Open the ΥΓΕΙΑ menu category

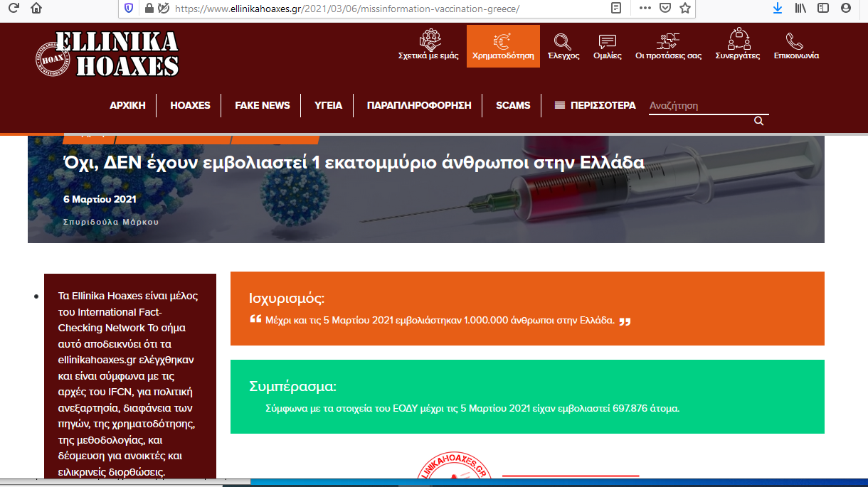click(x=329, y=105)
